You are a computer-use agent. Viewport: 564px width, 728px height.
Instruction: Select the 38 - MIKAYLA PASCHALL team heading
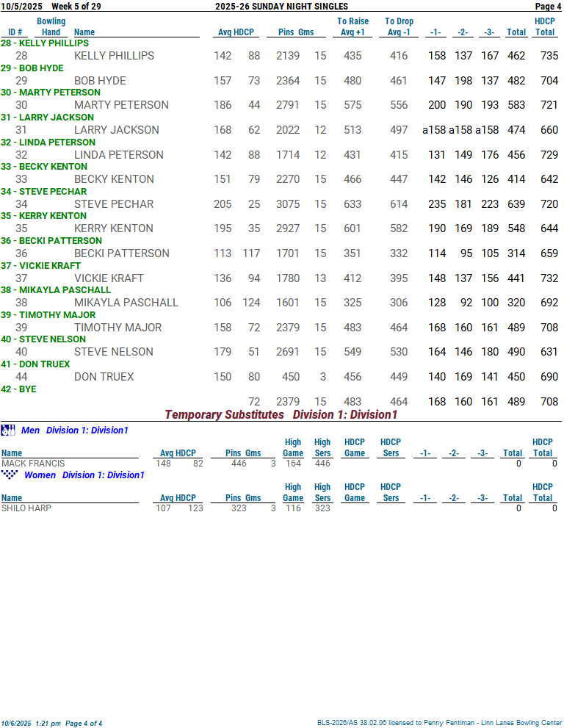[x=56, y=290]
